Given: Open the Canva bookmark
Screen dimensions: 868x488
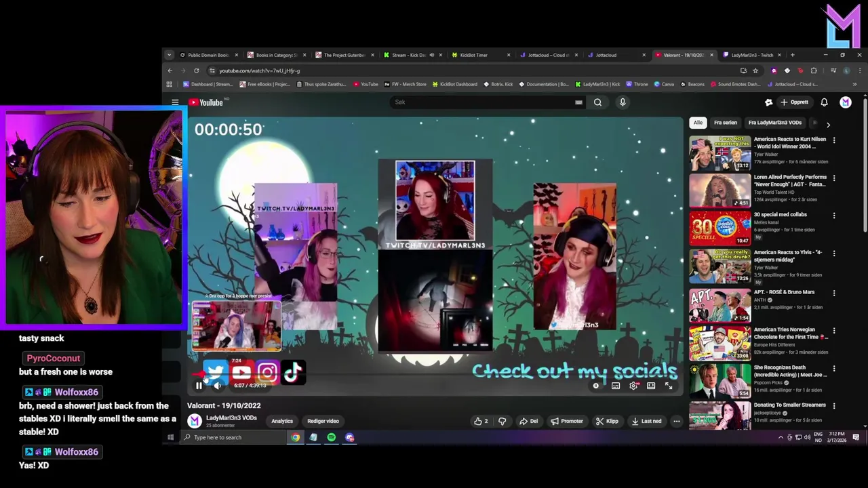Looking at the screenshot, I should click(664, 84).
